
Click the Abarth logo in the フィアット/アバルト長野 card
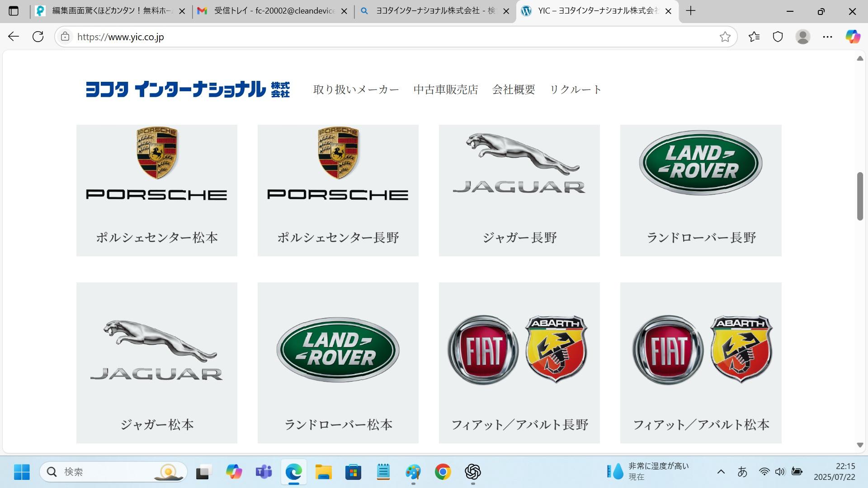[556, 349]
